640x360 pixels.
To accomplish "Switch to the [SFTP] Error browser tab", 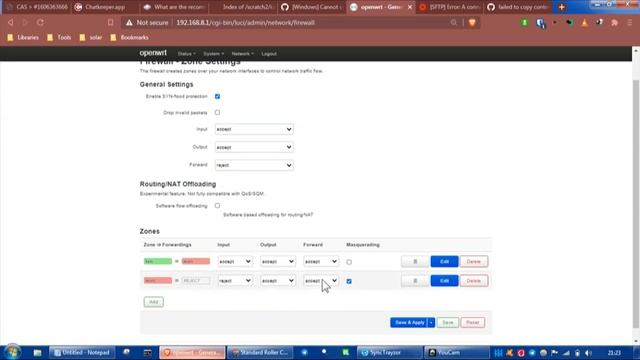I will coord(450,7).
